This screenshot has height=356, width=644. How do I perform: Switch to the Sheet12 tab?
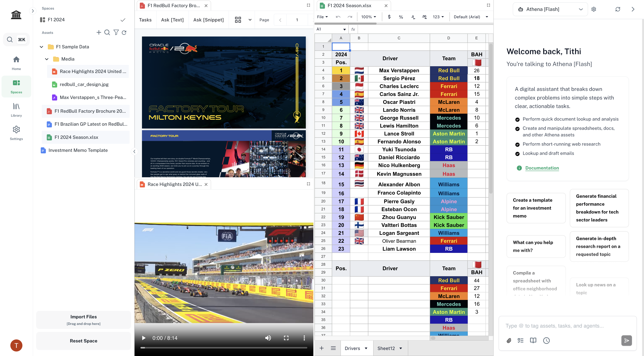(x=386, y=348)
